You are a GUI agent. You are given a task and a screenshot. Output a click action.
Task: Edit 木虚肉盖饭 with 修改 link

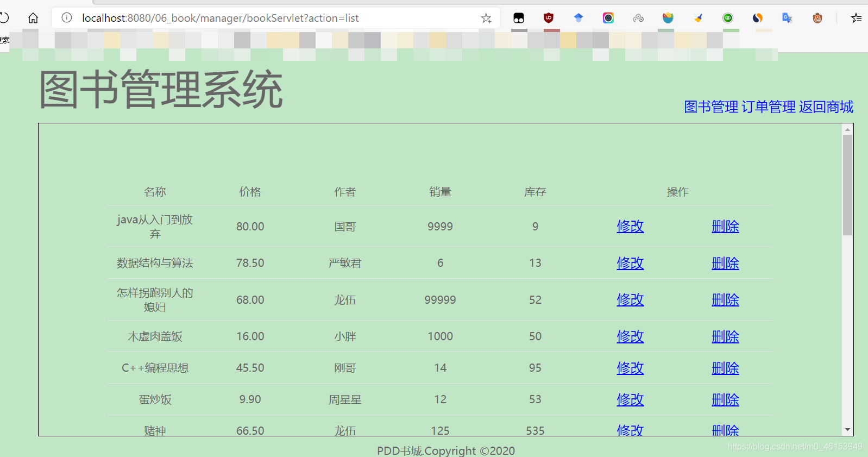click(x=630, y=337)
